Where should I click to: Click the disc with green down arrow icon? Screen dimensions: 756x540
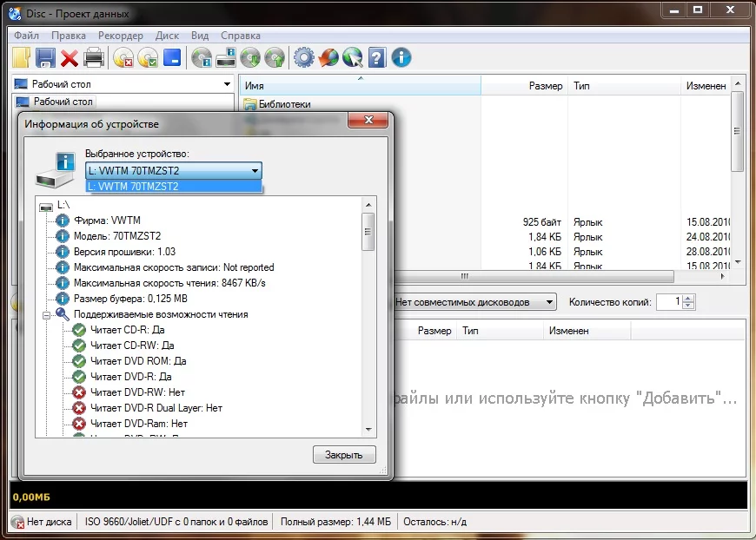point(250,58)
